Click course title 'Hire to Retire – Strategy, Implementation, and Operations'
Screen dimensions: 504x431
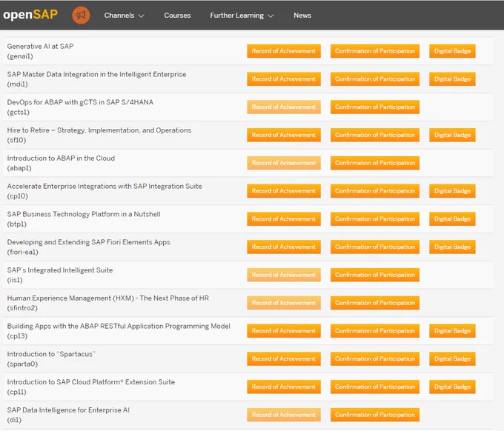click(99, 130)
